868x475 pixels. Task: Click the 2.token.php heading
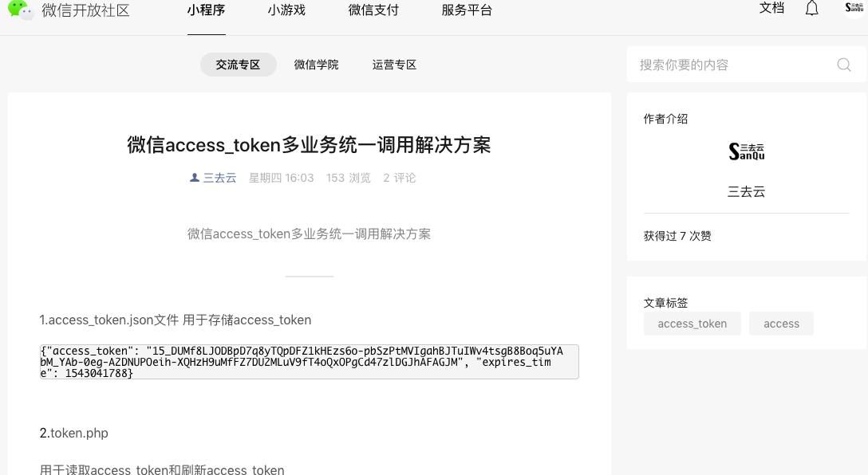pyautogui.click(x=73, y=433)
